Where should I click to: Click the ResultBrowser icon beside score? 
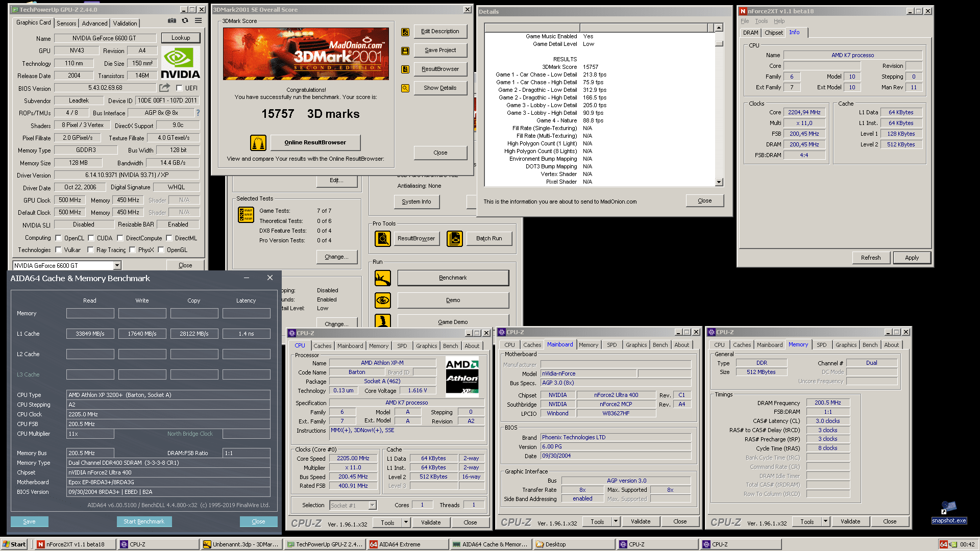point(405,69)
